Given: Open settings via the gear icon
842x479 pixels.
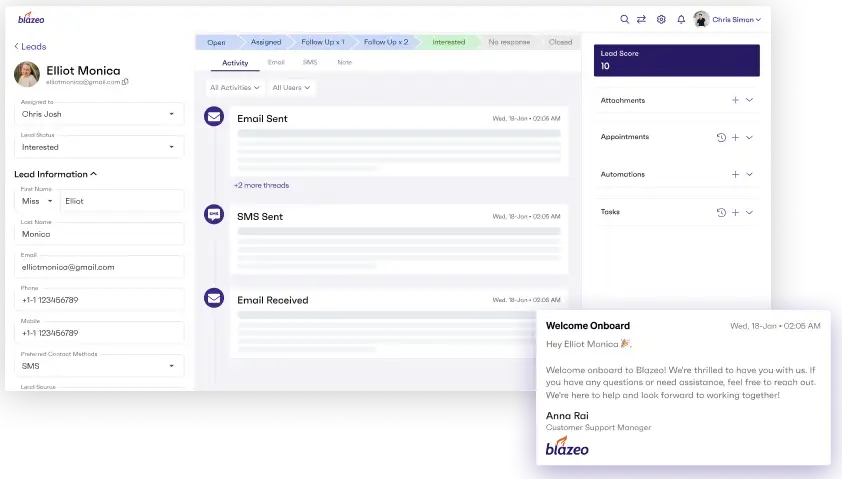Looking at the screenshot, I should (661, 19).
